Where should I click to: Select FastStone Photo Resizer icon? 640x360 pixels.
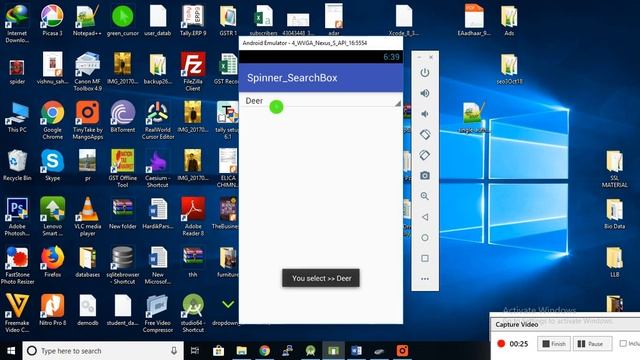click(17, 264)
